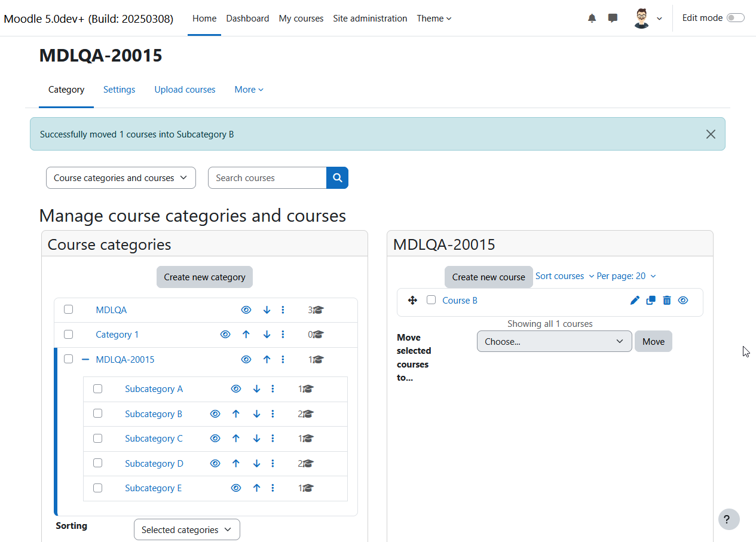756x542 pixels.
Task: Move Subcategory D up
Action: pyautogui.click(x=235, y=463)
